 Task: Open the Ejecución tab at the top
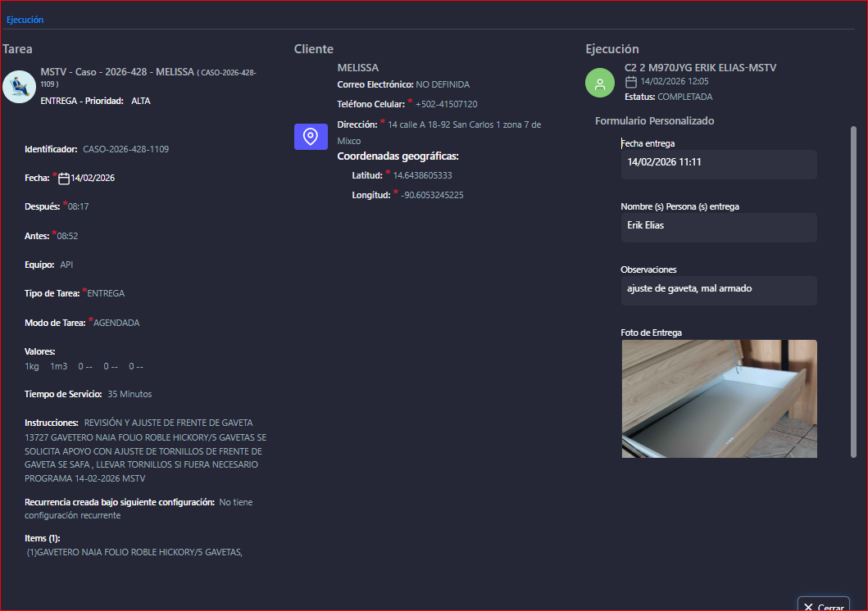(x=25, y=20)
